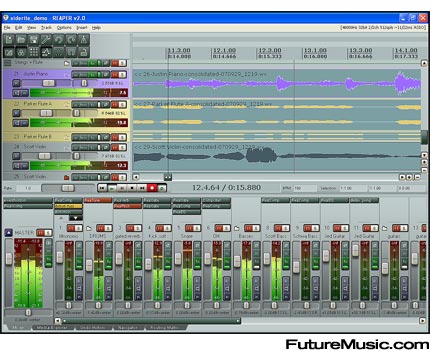The width and height of the screenshot is (430, 360).
Task: Click the red record button
Action: 152,188
